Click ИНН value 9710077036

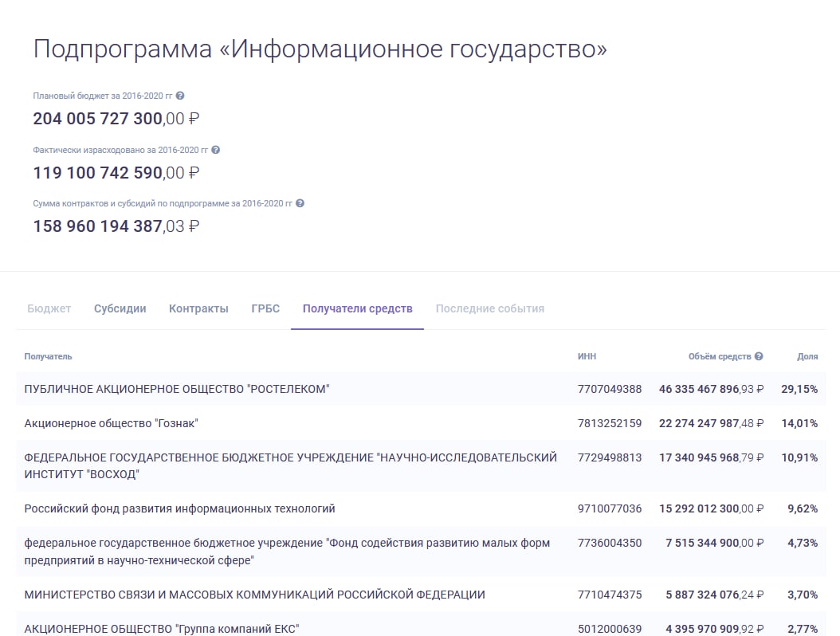[610, 508]
